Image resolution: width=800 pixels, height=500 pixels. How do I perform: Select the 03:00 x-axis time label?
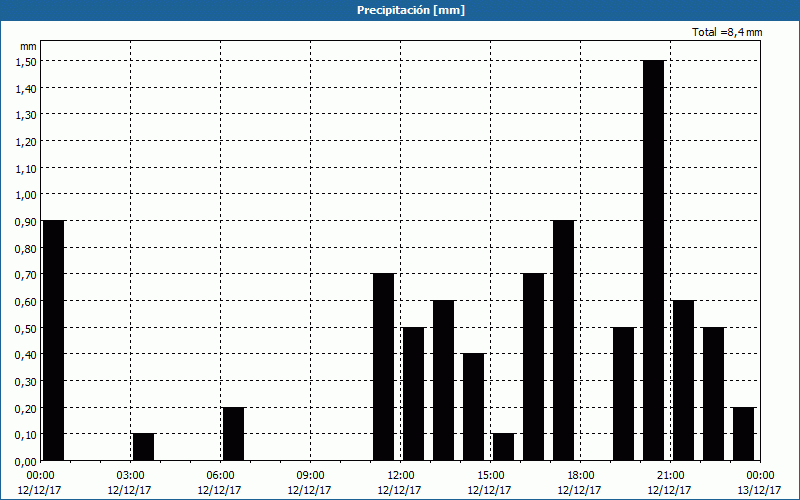tap(130, 476)
